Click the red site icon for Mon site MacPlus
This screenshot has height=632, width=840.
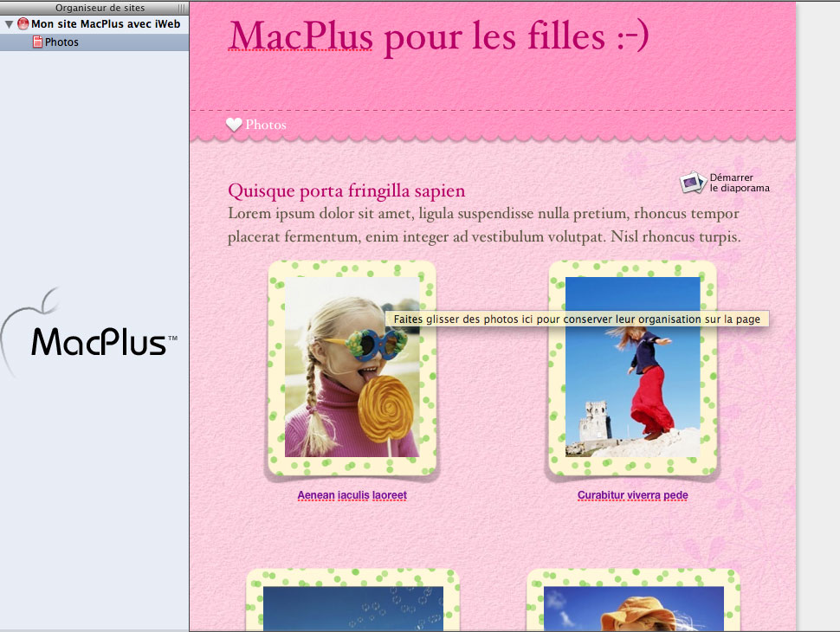pyautogui.click(x=23, y=24)
